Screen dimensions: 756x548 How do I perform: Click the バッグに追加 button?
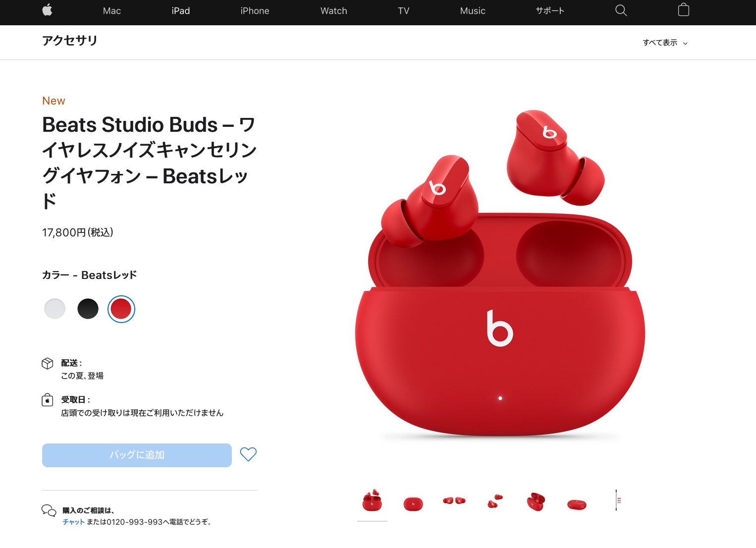pos(137,455)
